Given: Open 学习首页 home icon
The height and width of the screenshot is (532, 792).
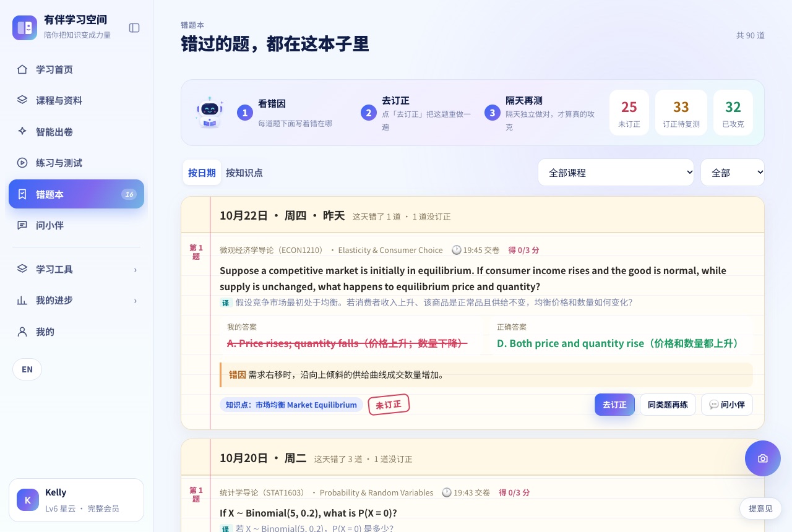Looking at the screenshot, I should click(22, 69).
